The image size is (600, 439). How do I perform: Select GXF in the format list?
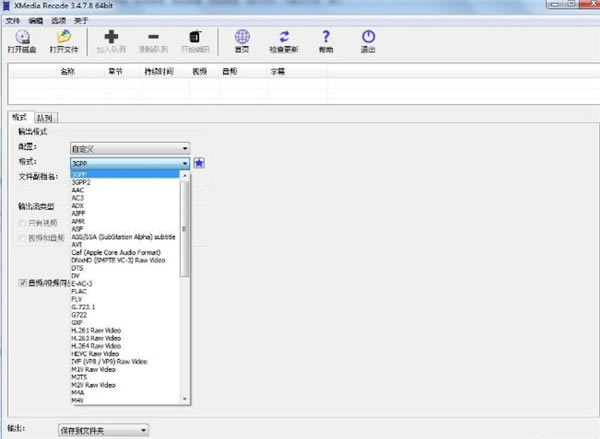(125, 322)
